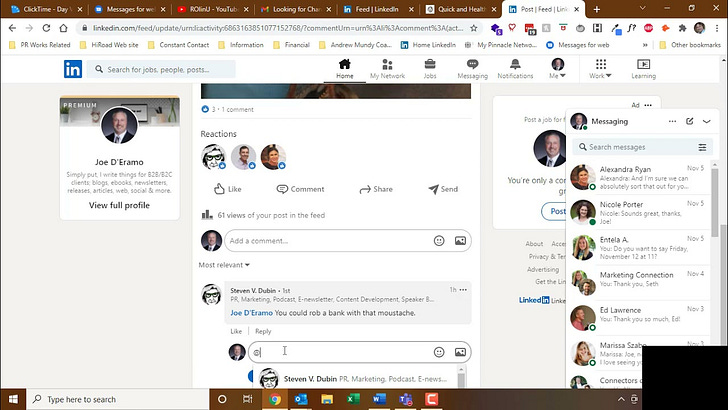
Task: Switch to Messages for web tab
Action: (x=130, y=9)
